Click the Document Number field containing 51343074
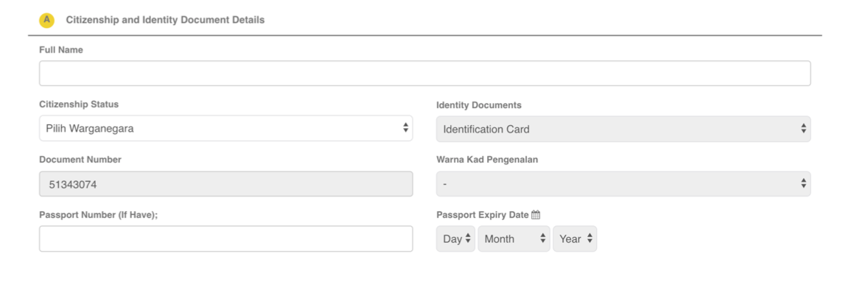868x281 pixels. 226,184
